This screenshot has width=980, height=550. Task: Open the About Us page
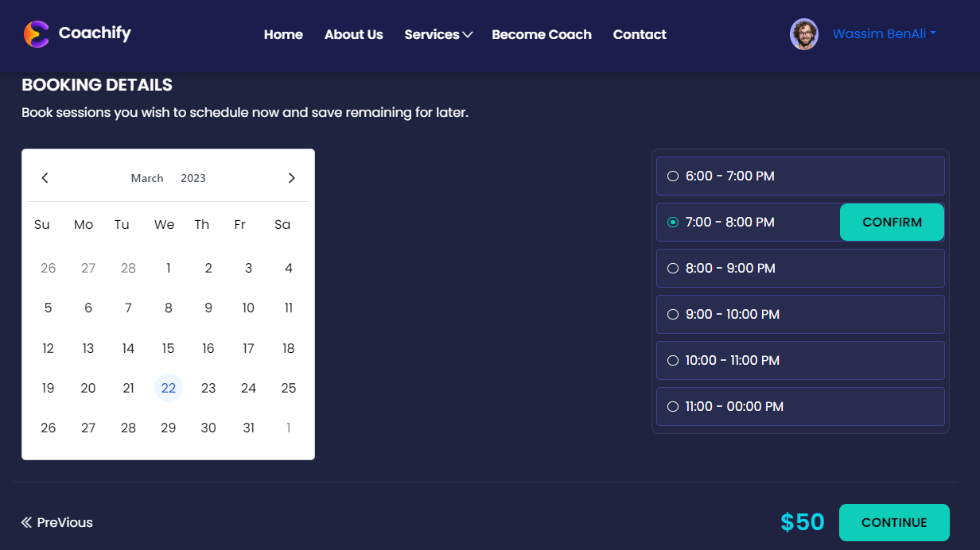point(353,34)
